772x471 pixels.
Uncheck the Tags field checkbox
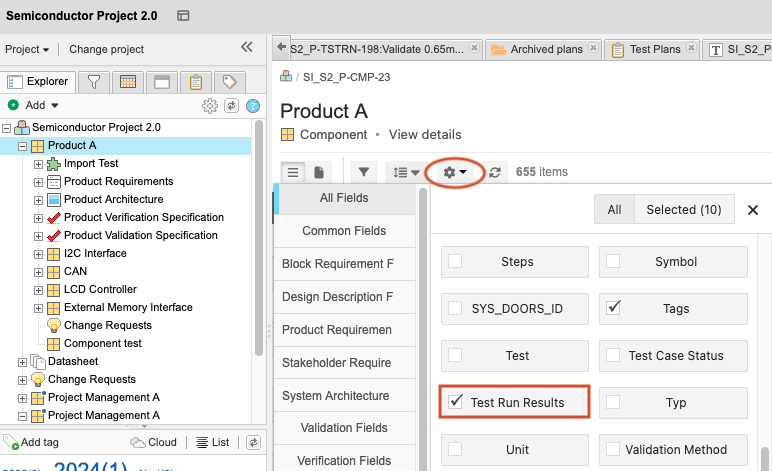pos(614,308)
